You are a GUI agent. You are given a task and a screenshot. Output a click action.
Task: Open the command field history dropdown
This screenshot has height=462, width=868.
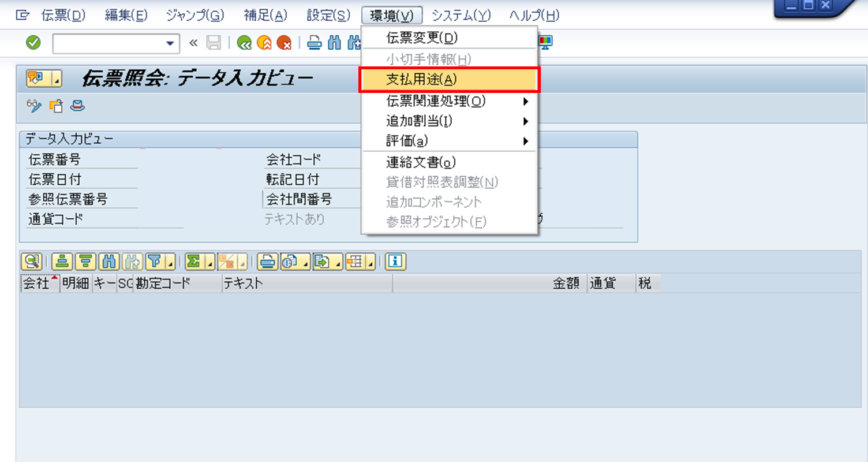tap(169, 42)
